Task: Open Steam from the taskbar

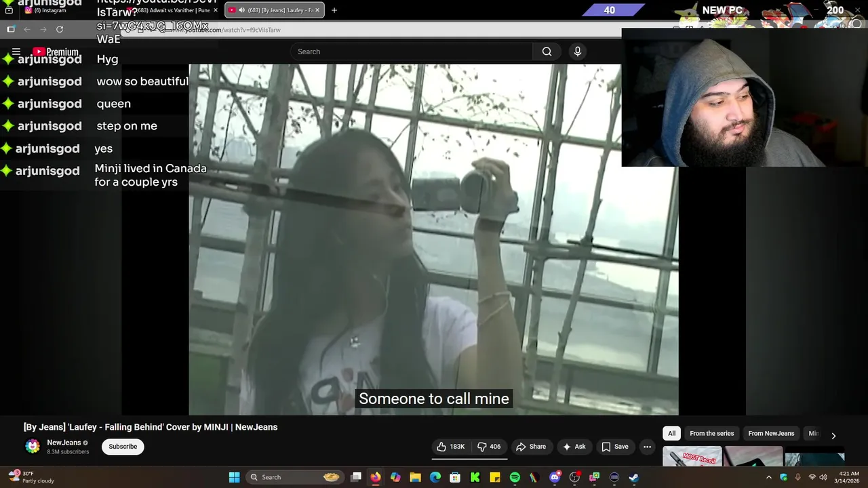Action: [x=633, y=477]
